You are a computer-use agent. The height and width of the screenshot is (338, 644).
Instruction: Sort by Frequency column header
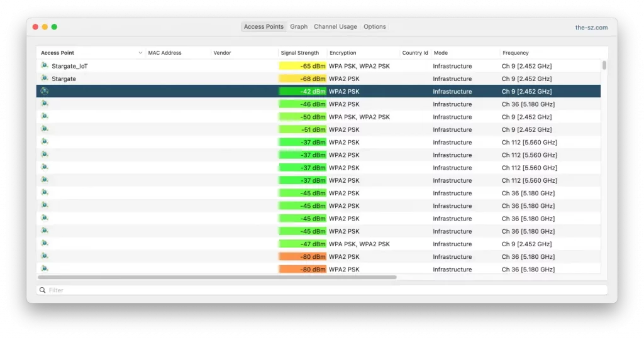click(515, 53)
